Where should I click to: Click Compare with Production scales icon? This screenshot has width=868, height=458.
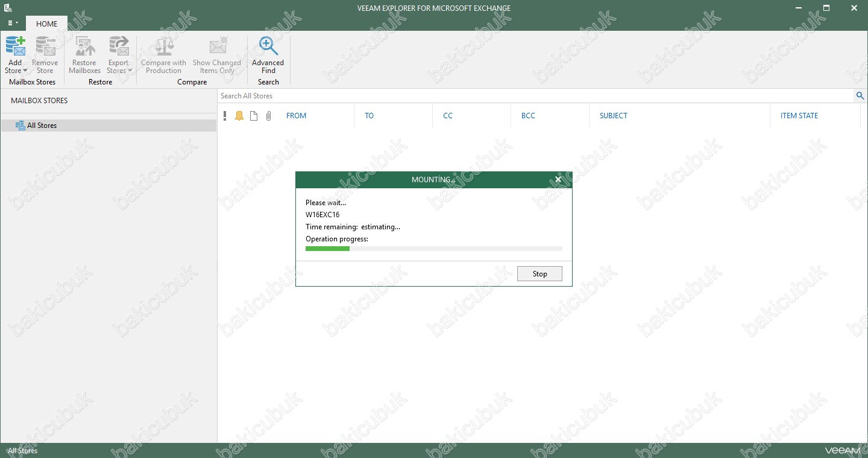pyautogui.click(x=164, y=46)
